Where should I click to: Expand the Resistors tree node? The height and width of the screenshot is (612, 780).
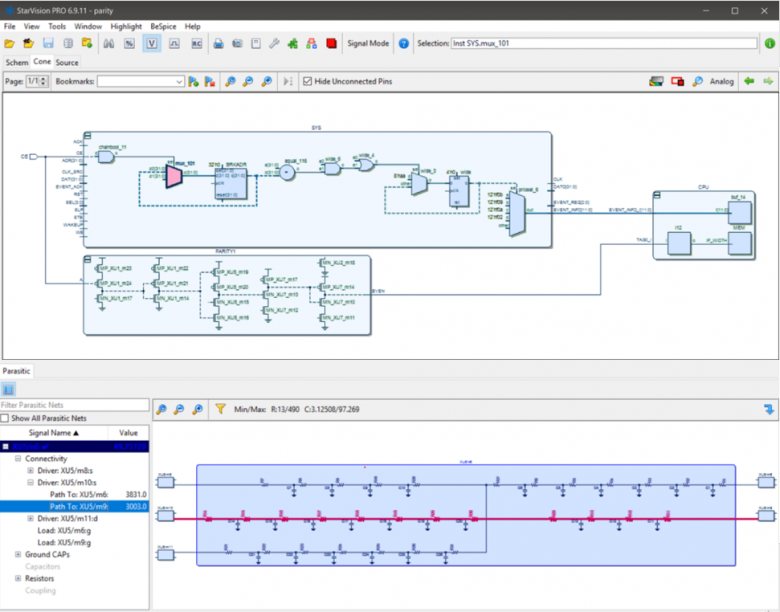click(18, 578)
